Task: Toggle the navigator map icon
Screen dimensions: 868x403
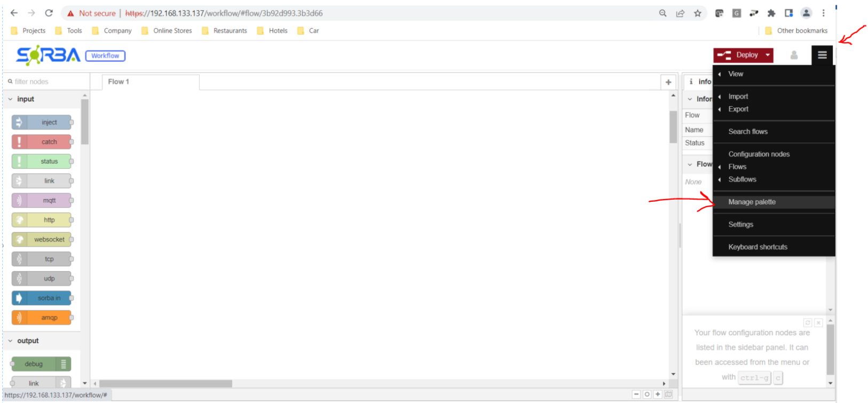Action: pyautogui.click(x=668, y=394)
